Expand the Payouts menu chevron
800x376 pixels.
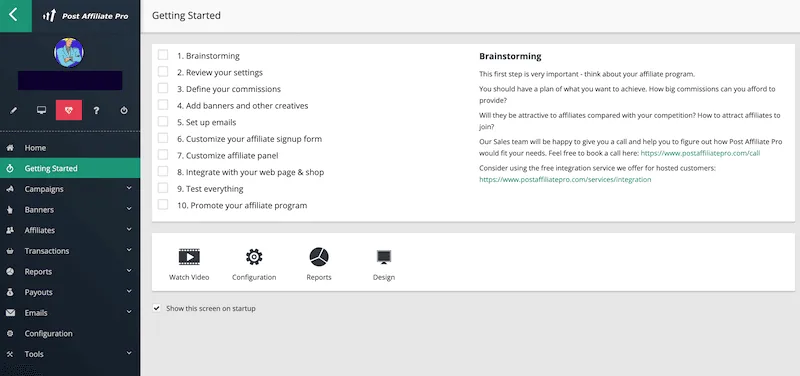coord(129,291)
